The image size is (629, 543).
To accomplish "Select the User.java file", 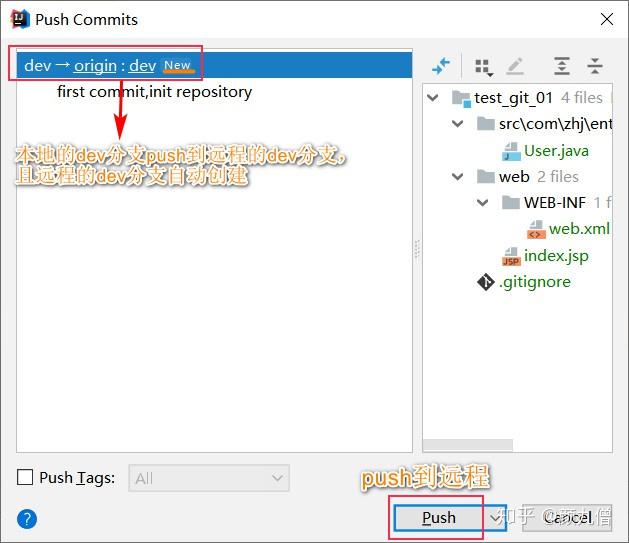I will 556,151.
